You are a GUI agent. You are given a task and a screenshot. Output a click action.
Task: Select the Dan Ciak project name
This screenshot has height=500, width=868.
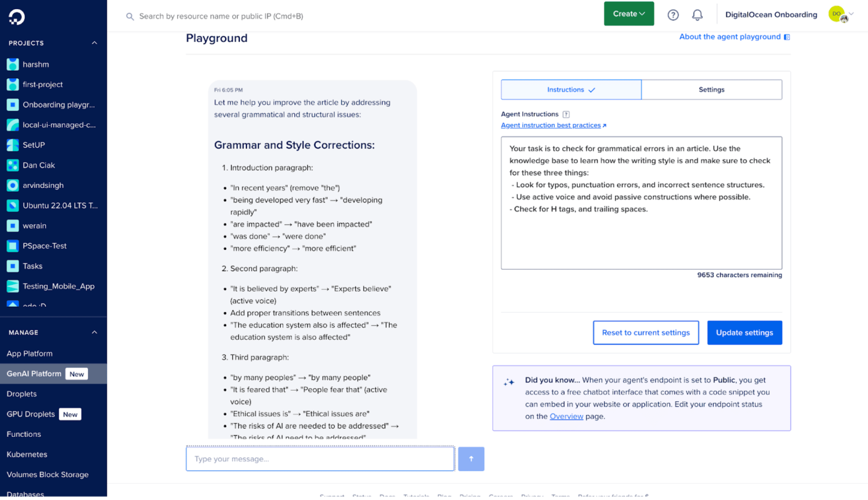39,165
